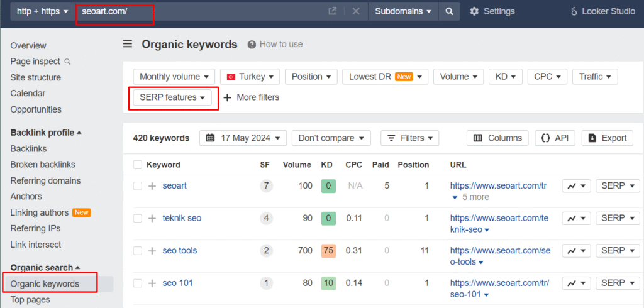The height and width of the screenshot is (308, 644).
Task: Go to Overview in sidebar
Action: pos(28,46)
